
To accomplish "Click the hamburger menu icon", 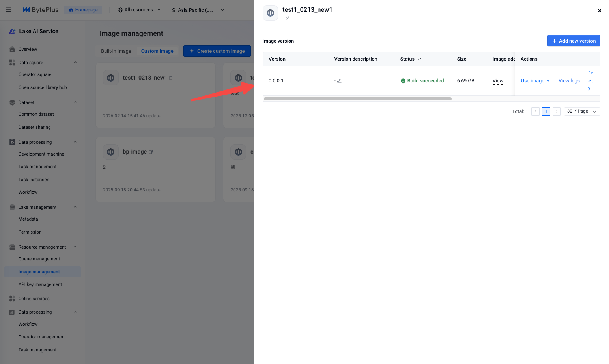I will [9, 10].
